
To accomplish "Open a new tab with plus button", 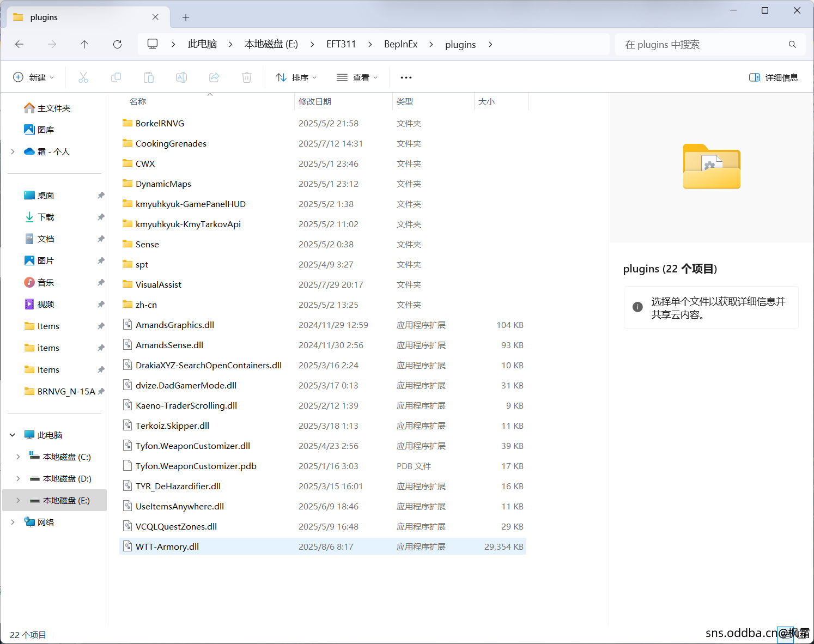I will coord(186,17).
